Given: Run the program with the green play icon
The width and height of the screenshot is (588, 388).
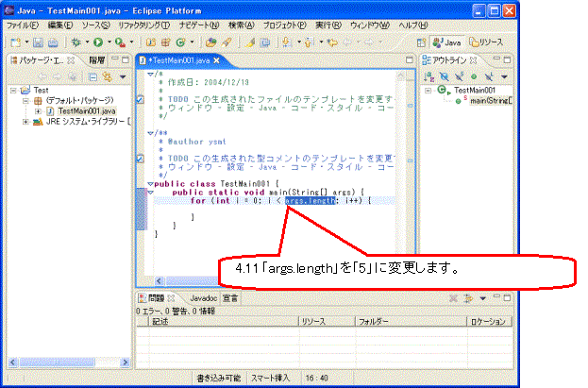Looking at the screenshot, I should [x=98, y=42].
